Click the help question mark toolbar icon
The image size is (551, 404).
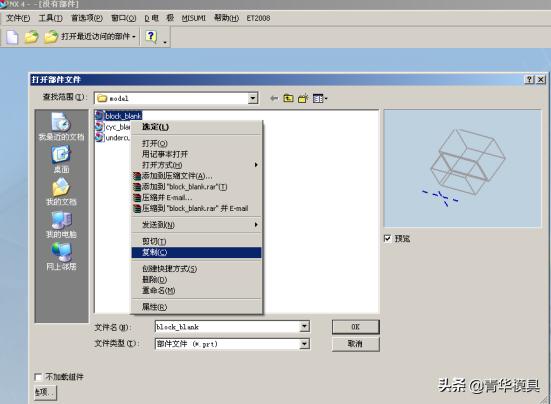pos(151,36)
